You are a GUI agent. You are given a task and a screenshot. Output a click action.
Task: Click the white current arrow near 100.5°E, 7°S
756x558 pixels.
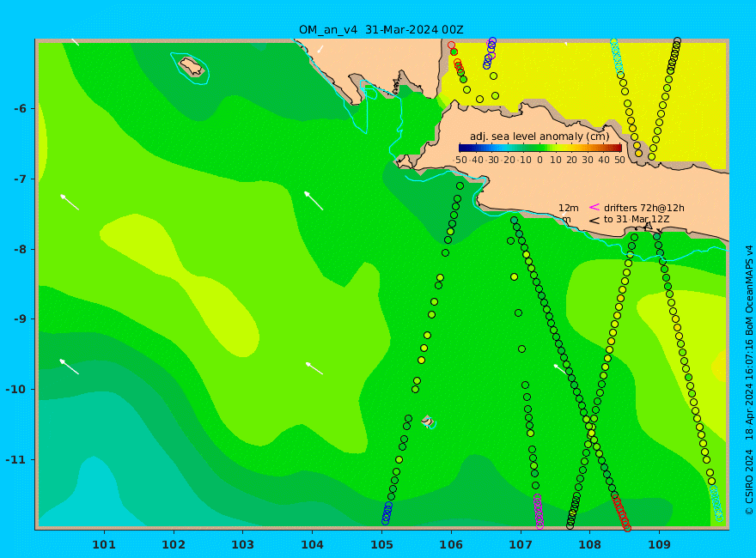(70, 202)
